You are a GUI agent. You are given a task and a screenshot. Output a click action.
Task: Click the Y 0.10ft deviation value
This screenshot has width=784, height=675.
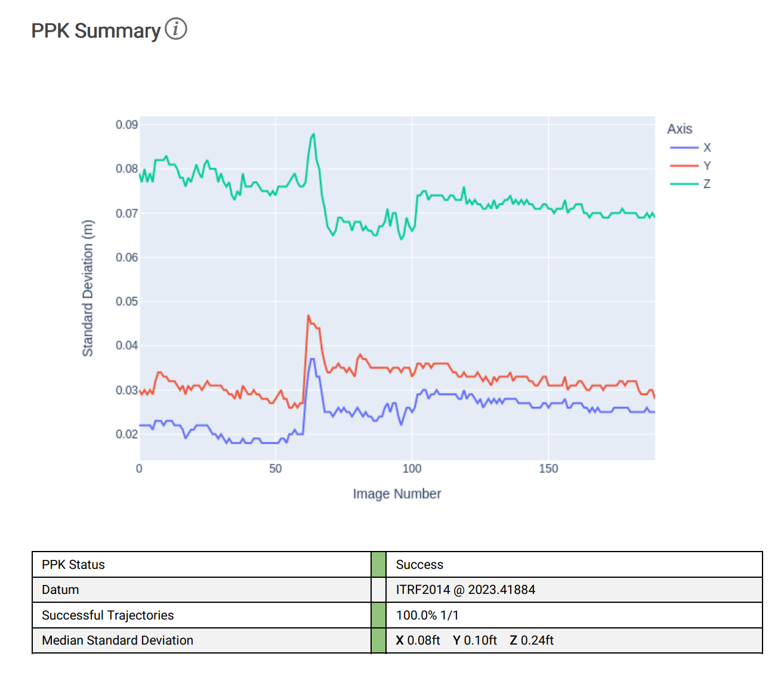pyautogui.click(x=475, y=640)
